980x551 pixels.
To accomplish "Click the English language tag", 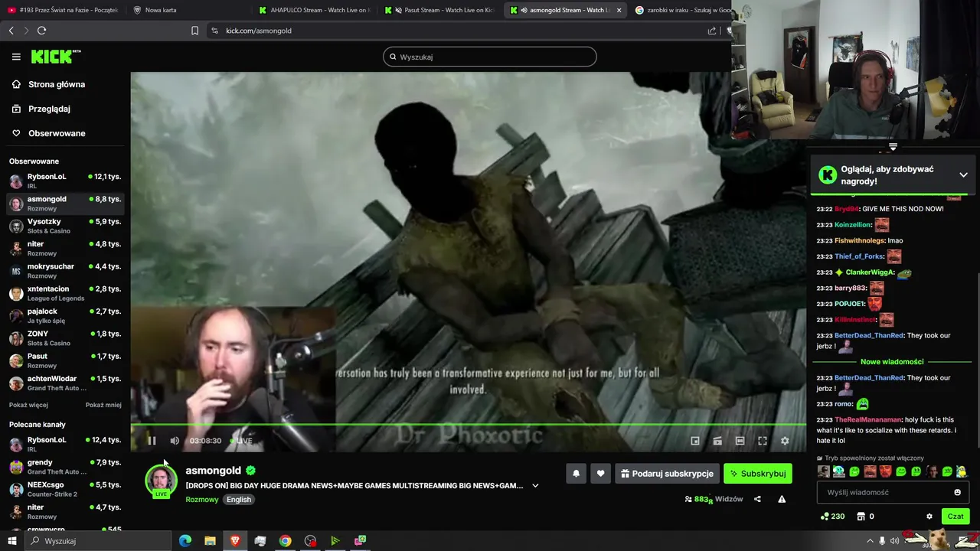I will (x=239, y=500).
